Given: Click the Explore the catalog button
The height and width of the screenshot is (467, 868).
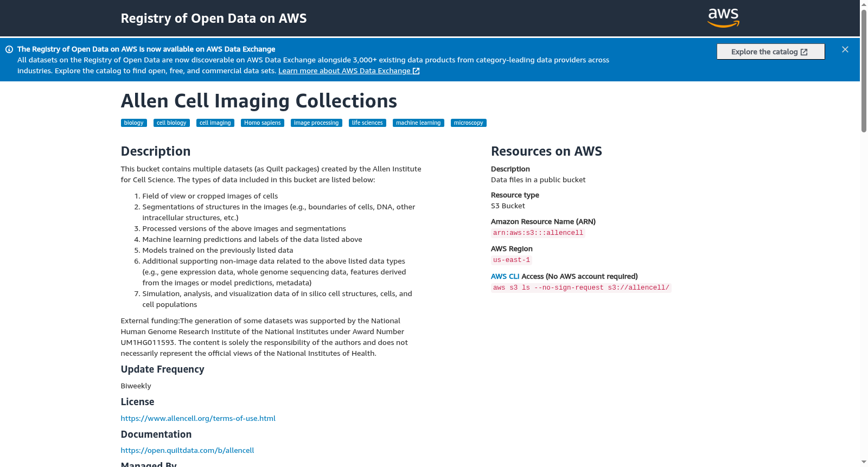Looking at the screenshot, I should click(x=770, y=52).
